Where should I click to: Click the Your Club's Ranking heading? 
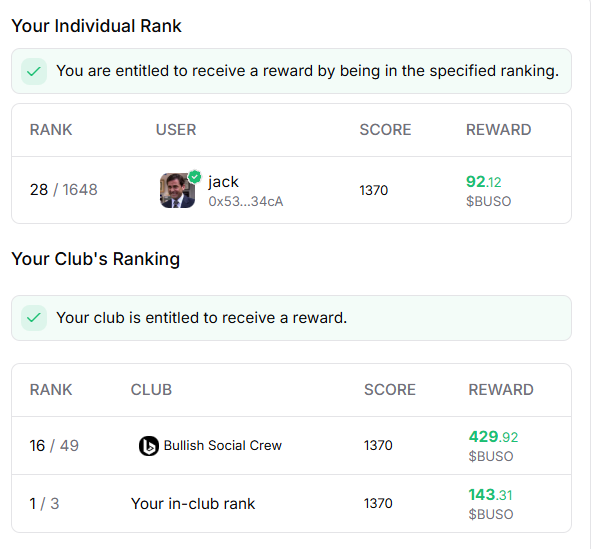[x=96, y=259]
